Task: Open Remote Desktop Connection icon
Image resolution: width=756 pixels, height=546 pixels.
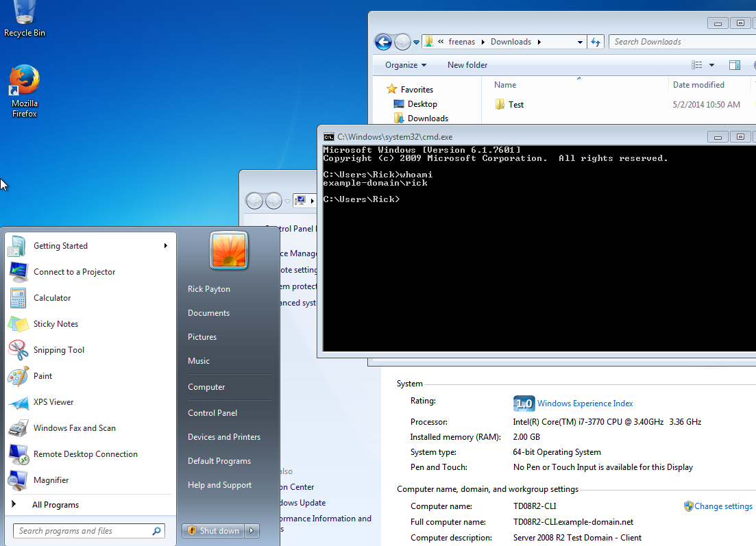Action: coord(19,454)
